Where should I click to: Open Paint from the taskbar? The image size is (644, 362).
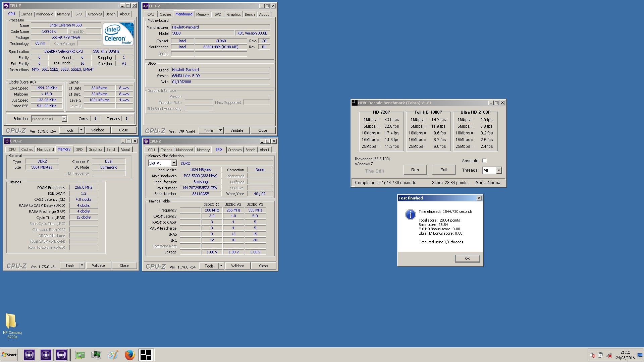(x=113, y=355)
